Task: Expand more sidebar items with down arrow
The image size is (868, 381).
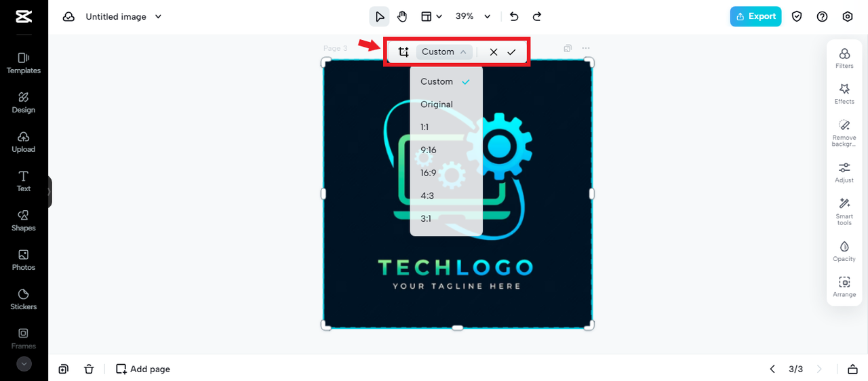Action: 24,364
